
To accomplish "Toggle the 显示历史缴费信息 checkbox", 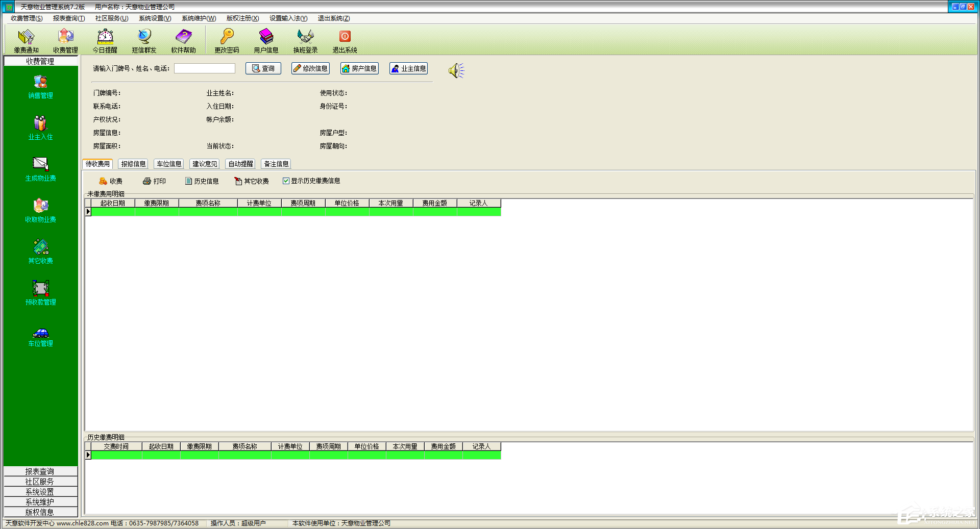I will [x=286, y=181].
